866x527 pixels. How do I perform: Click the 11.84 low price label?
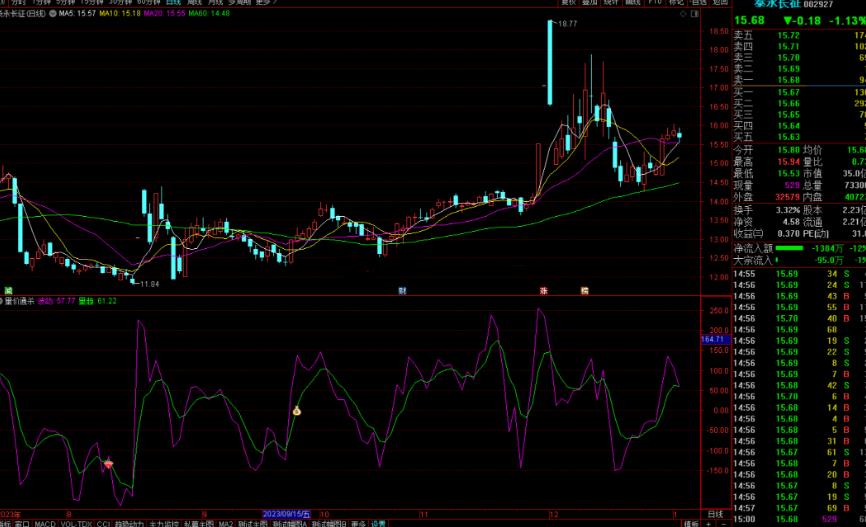click(150, 284)
